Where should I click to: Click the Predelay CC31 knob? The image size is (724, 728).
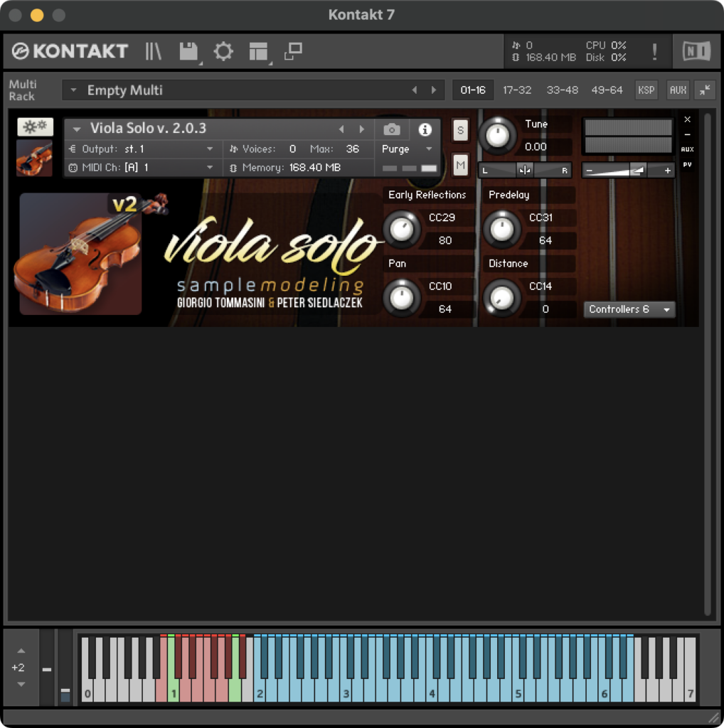coord(502,229)
